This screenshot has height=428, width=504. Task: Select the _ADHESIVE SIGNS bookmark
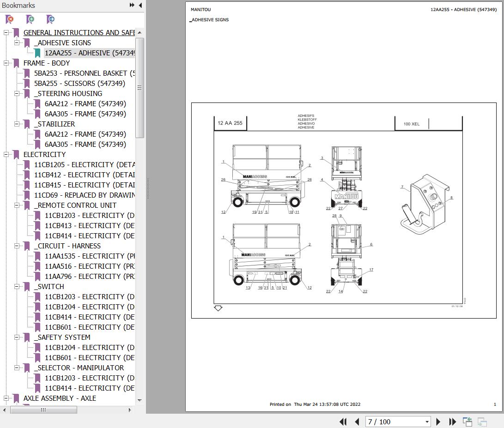click(x=63, y=43)
